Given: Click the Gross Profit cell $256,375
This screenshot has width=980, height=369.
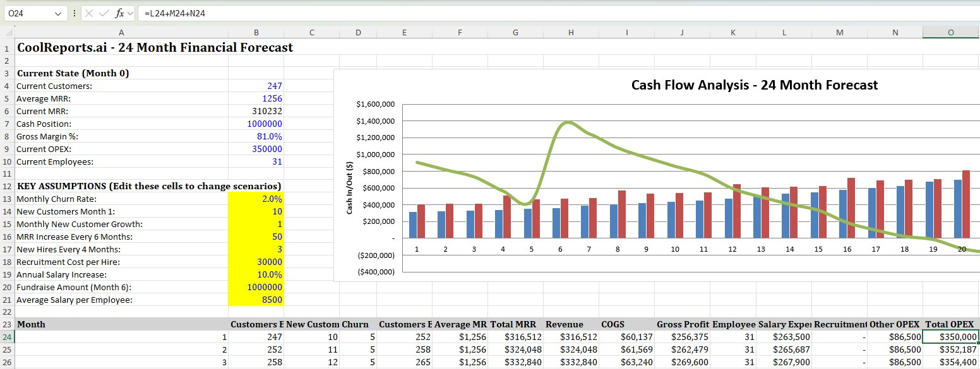Looking at the screenshot, I should tap(682, 337).
